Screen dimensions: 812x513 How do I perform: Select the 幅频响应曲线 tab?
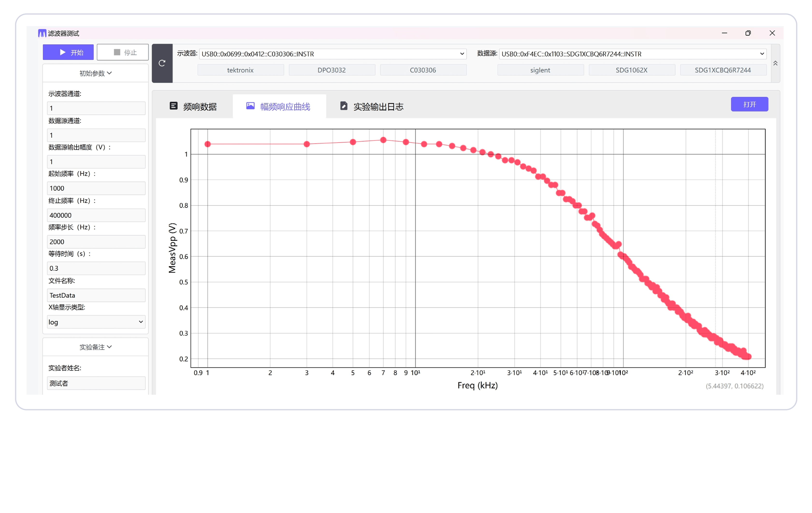tap(279, 107)
